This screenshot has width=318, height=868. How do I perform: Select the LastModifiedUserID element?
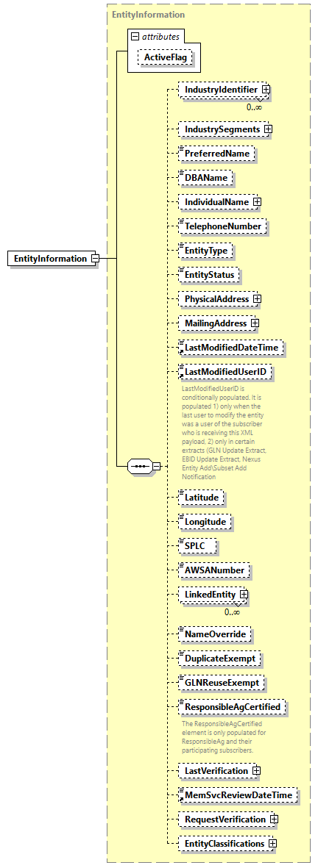pos(225,372)
